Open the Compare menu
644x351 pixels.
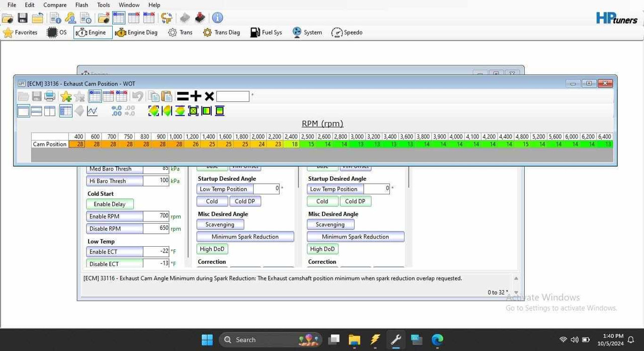(55, 5)
